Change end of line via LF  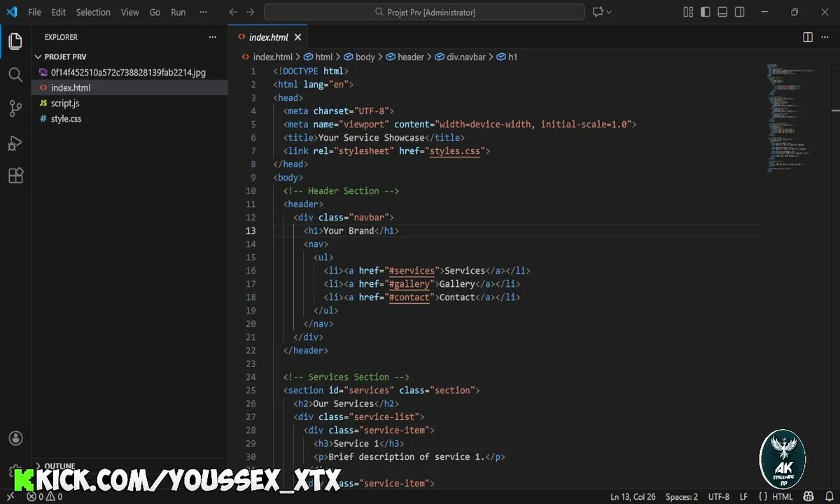(x=744, y=497)
